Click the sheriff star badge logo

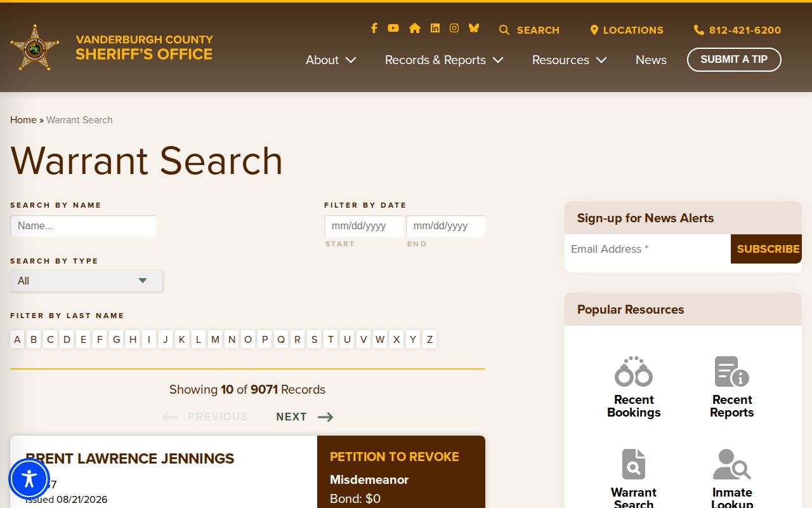35,48
